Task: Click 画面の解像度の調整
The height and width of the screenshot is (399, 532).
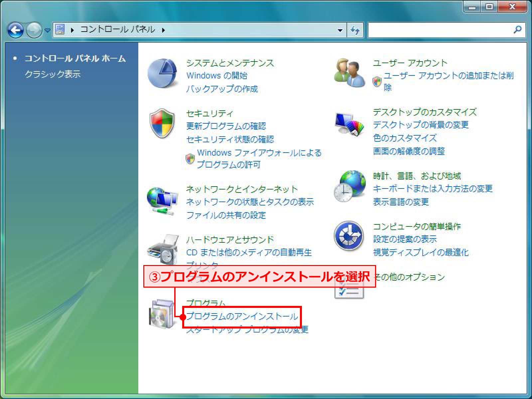Action: tap(409, 151)
